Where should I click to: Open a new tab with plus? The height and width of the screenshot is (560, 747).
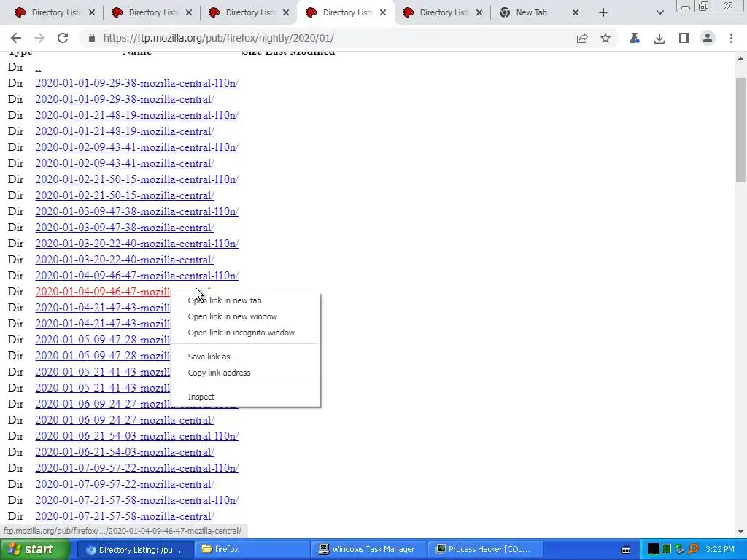point(603,13)
